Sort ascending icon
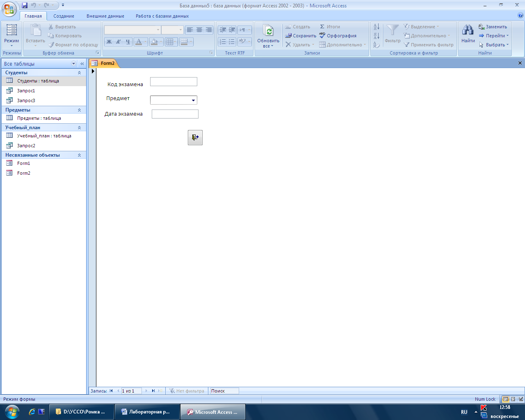This screenshot has width=525, height=420. [x=377, y=27]
